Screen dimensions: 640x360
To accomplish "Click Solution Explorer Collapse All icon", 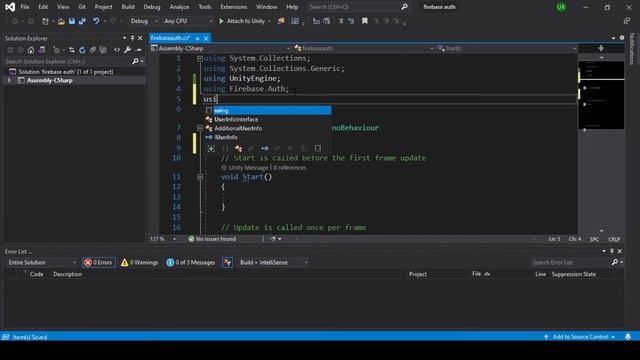I will point(93,50).
